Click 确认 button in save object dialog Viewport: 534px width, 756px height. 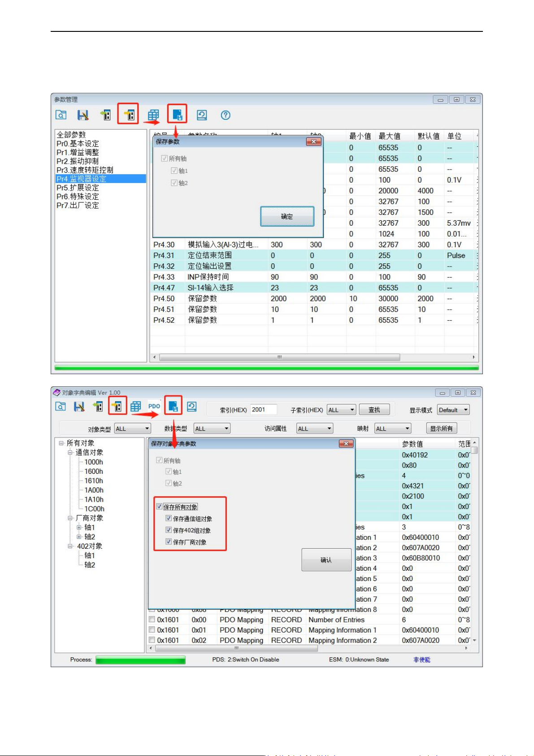[326, 559]
